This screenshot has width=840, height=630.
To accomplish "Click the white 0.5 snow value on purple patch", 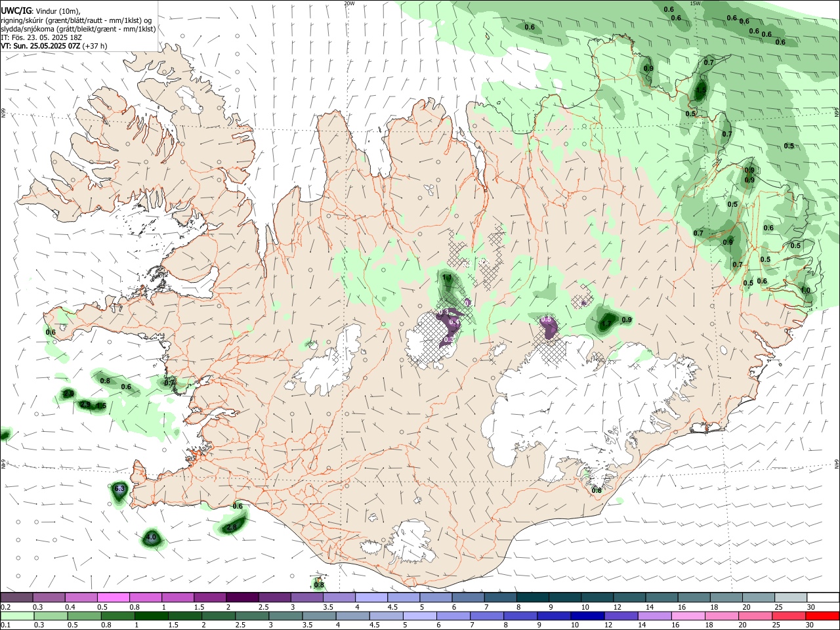I will 546,320.
